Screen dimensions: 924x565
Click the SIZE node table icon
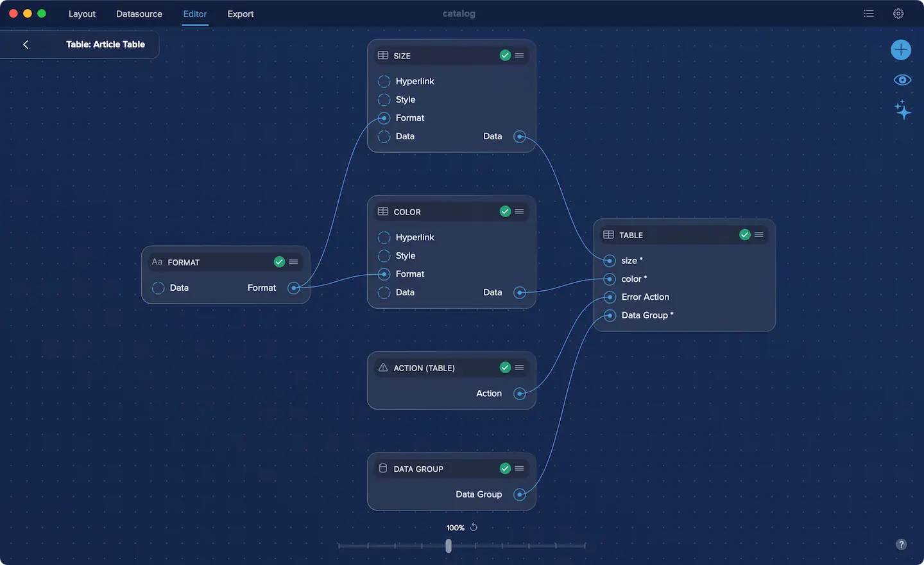(x=383, y=55)
